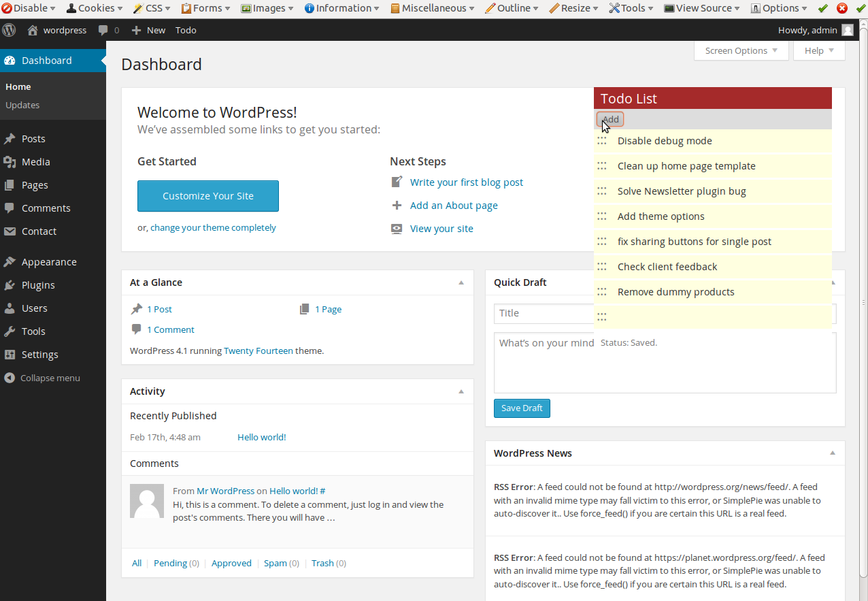Select Home under Dashboard
Image resolution: width=868 pixels, height=601 pixels.
pos(18,86)
